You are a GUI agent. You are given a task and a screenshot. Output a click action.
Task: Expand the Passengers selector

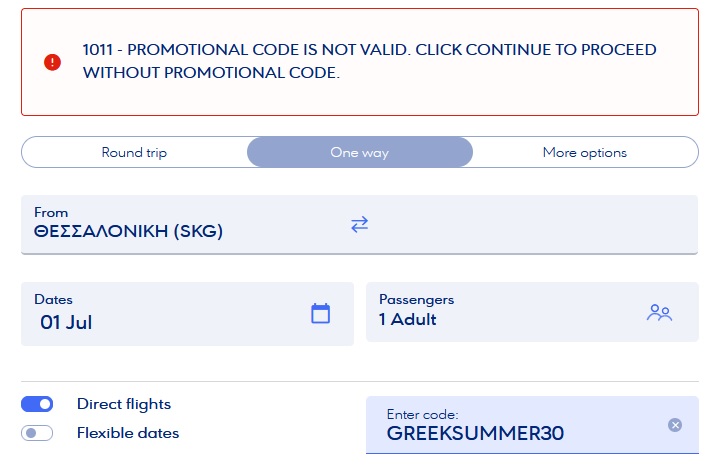532,312
